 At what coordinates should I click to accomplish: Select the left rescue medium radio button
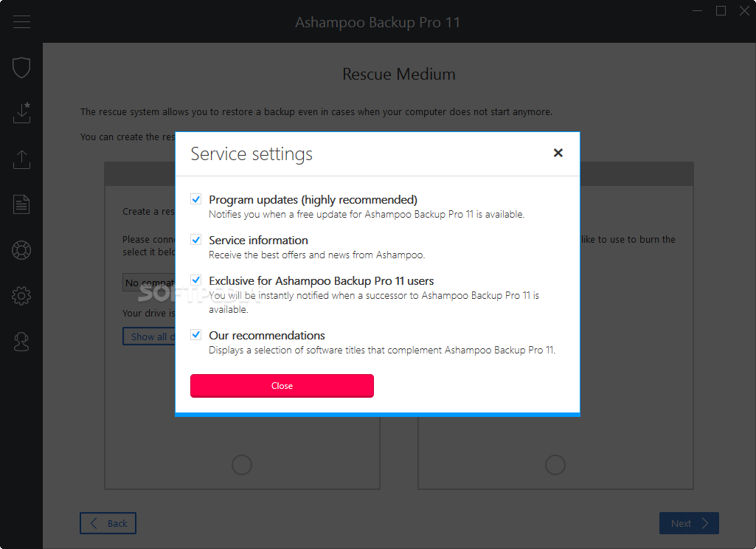[242, 465]
